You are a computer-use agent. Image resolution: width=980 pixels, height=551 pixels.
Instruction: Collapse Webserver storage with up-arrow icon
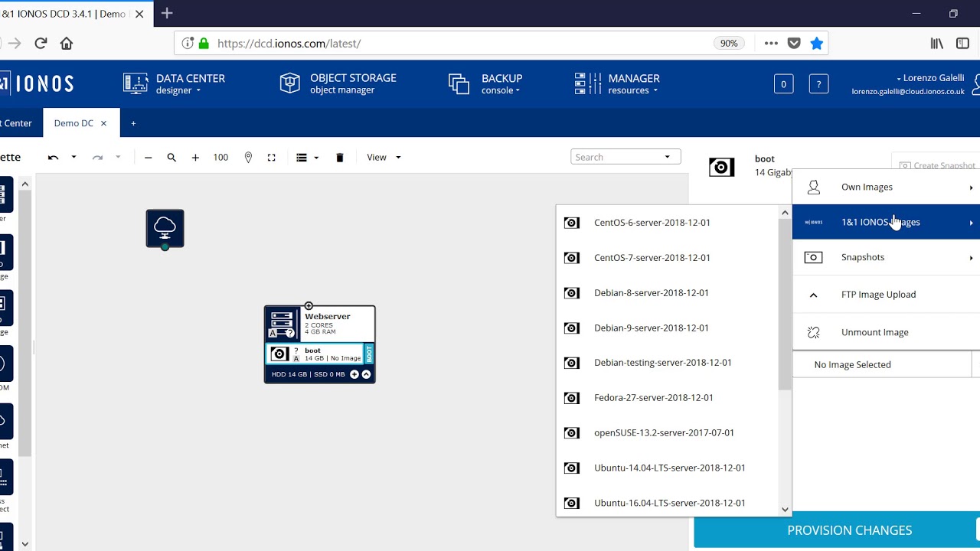[x=366, y=374]
